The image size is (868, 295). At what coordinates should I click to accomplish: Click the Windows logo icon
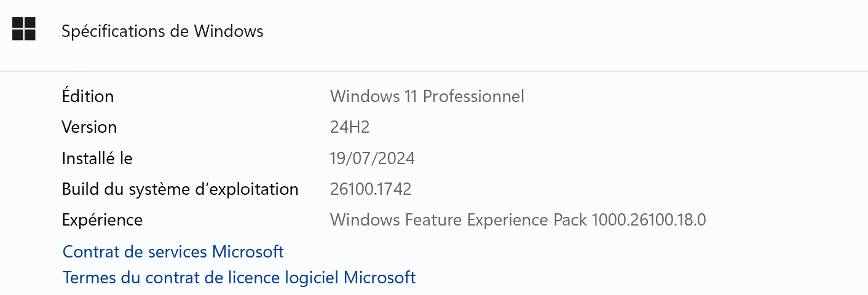click(x=24, y=29)
